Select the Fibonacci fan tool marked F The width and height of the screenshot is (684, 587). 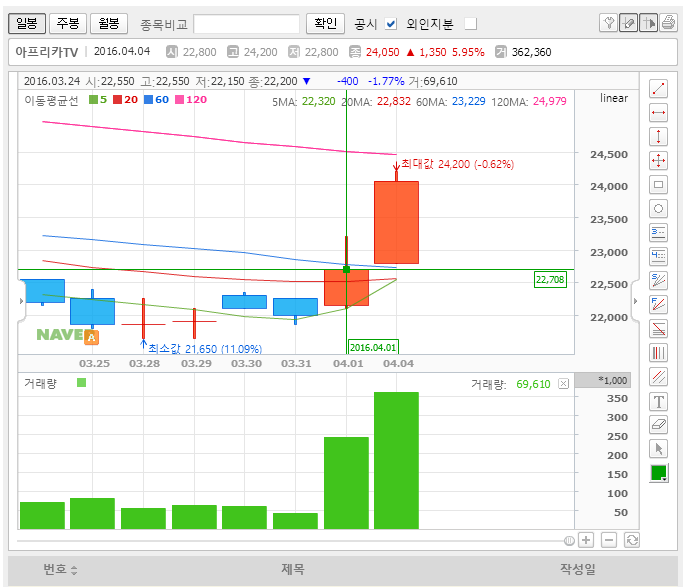pyautogui.click(x=658, y=304)
